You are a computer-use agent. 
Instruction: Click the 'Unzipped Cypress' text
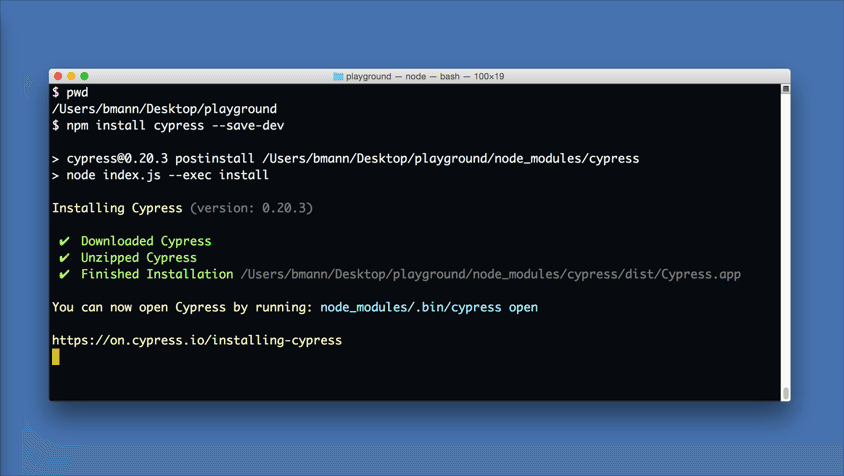pos(139,257)
